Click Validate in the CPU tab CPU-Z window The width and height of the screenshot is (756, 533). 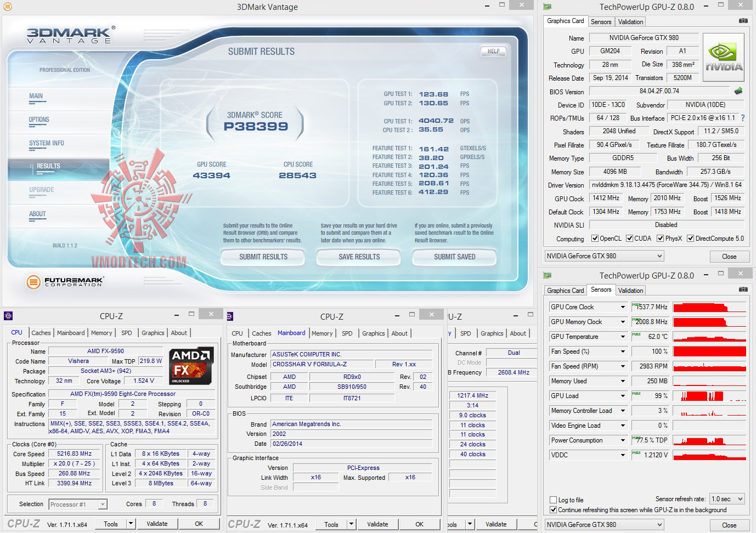pyautogui.click(x=157, y=524)
